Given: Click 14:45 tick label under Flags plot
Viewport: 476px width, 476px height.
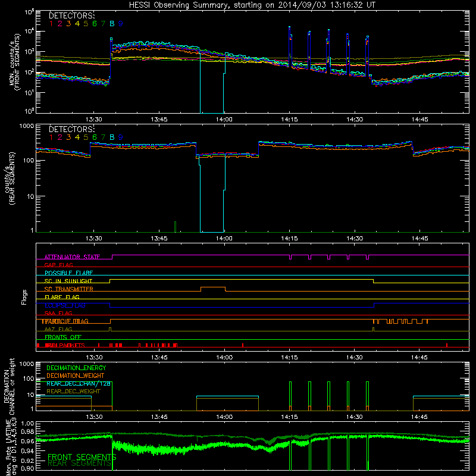Looking at the screenshot, I should tap(420, 358).
